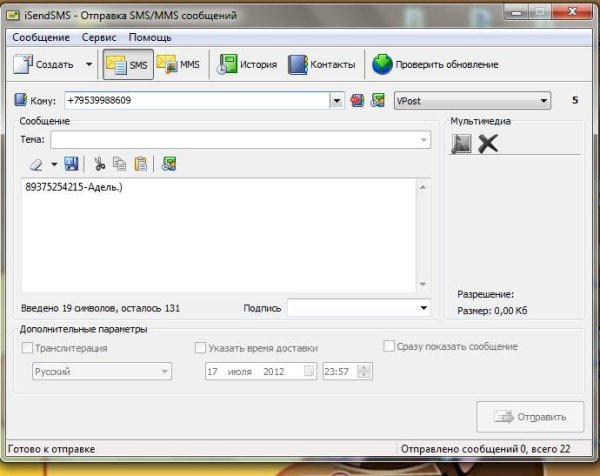600x476 pixels.
Task: Click the insert contact icon in message toolbar
Action: (169, 164)
